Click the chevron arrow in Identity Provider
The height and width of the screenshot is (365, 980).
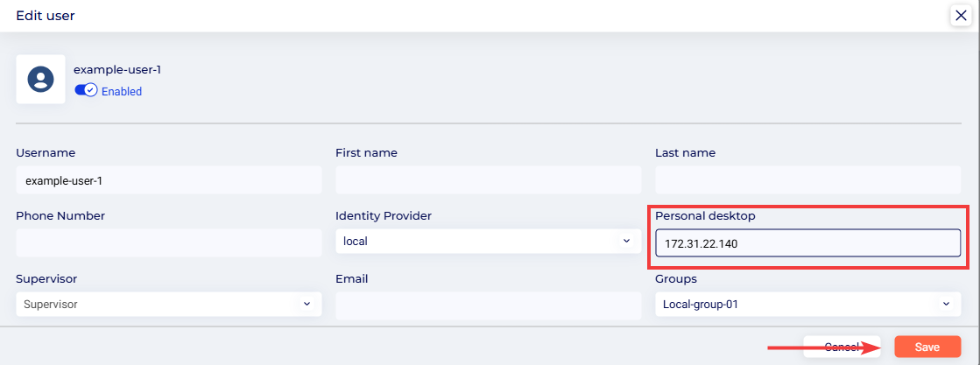tap(626, 241)
